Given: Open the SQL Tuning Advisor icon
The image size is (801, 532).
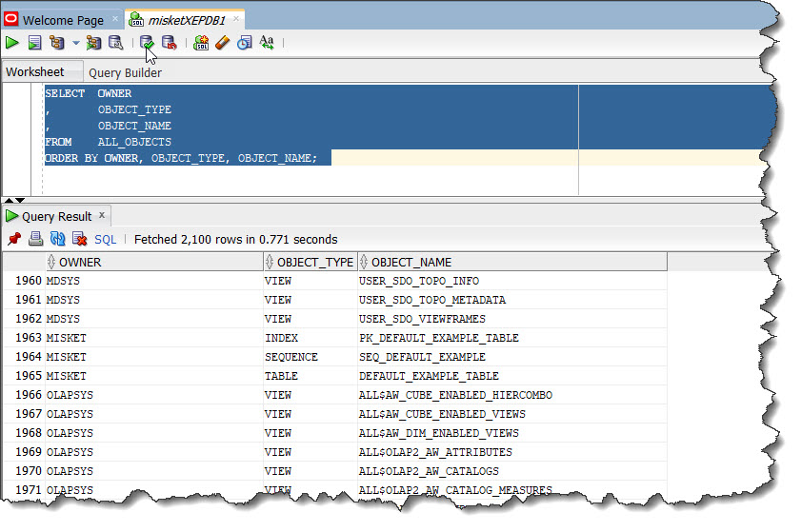Looking at the screenshot, I should coord(116,43).
